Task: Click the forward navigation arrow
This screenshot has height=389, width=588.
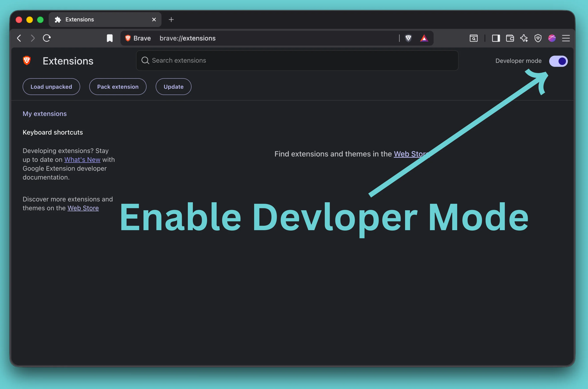Action: (33, 38)
